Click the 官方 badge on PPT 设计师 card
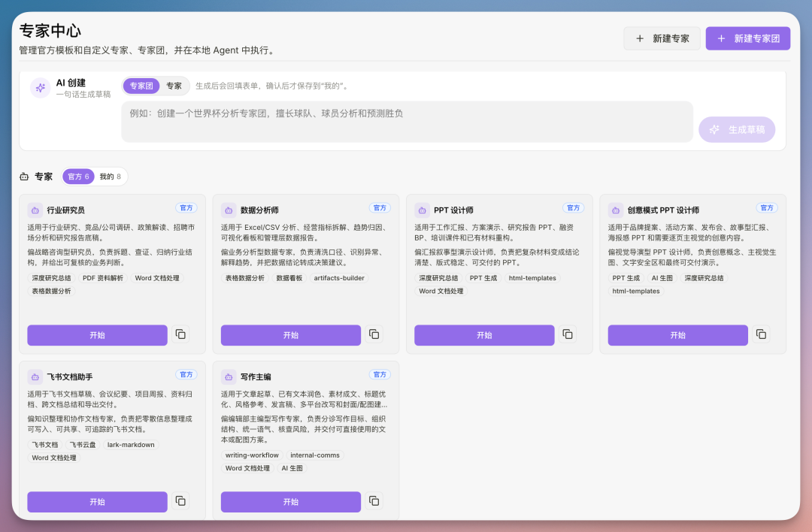The image size is (812, 532). coord(573,208)
